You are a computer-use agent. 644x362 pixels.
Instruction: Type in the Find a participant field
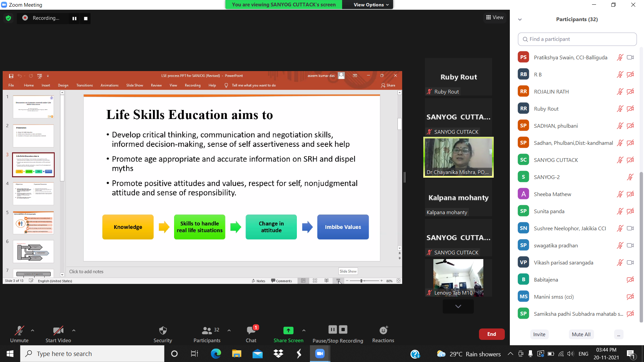point(577,39)
